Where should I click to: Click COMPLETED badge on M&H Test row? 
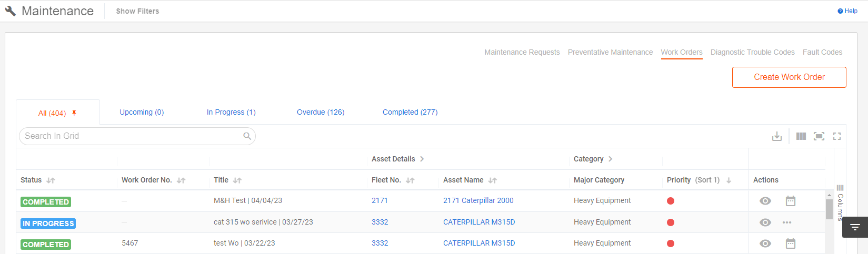pos(46,202)
